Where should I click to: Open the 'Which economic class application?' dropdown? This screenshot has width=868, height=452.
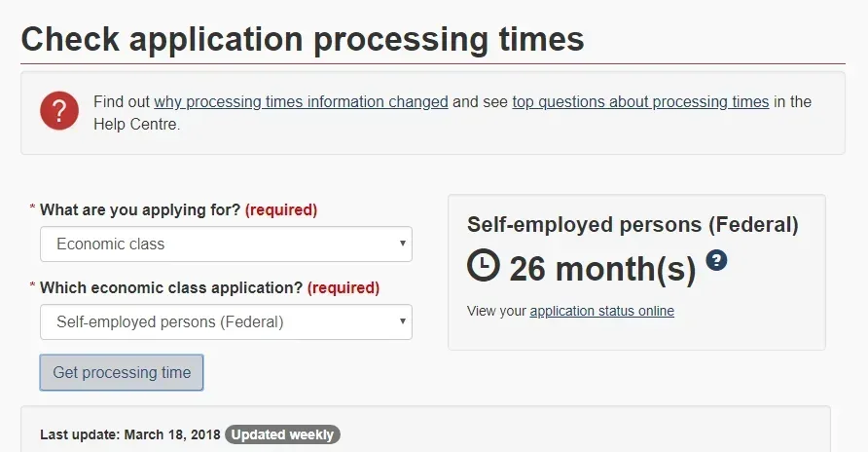click(226, 321)
